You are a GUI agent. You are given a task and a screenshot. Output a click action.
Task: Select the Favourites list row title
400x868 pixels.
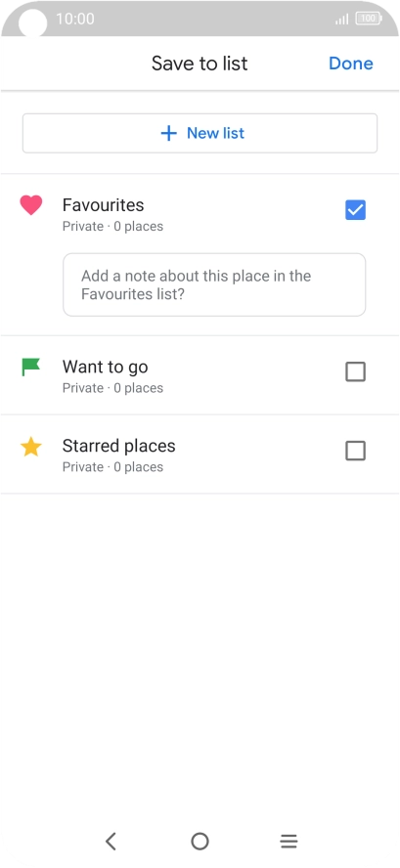tap(103, 205)
